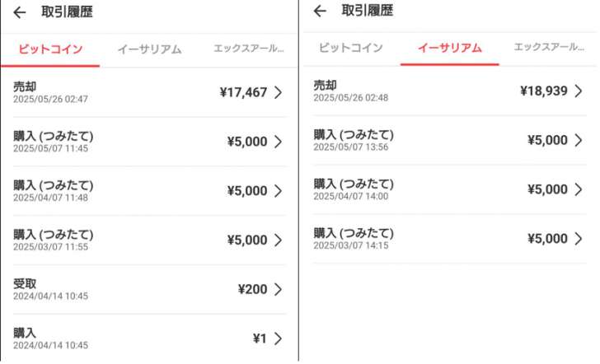Open chevron for 2025/05/07 11:45 つみたて purchase

pos(279,142)
